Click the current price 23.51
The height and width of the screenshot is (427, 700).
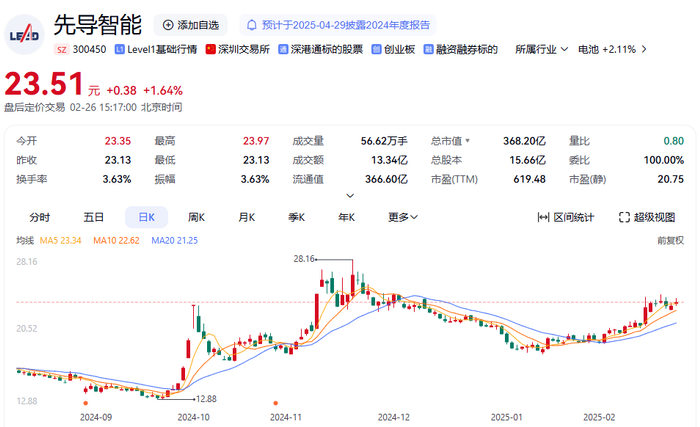point(44,84)
